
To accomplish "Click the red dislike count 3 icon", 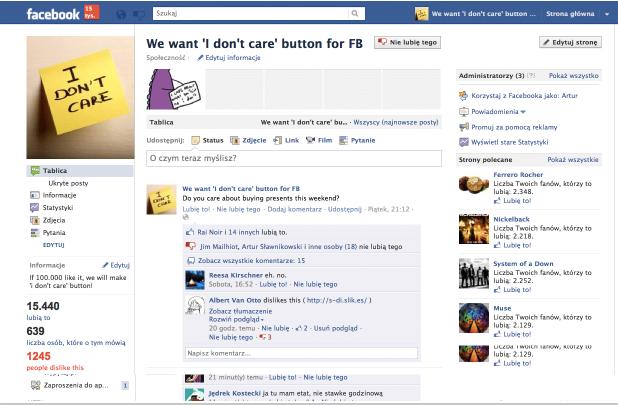I will point(265,337).
